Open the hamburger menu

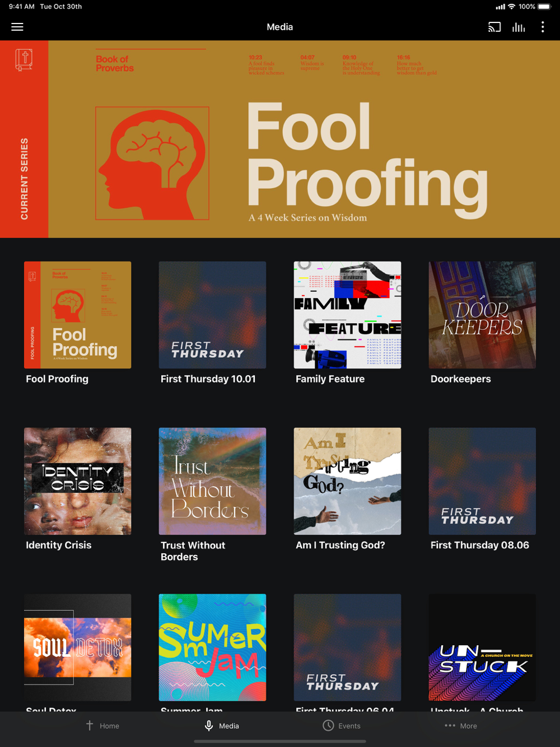(x=17, y=27)
